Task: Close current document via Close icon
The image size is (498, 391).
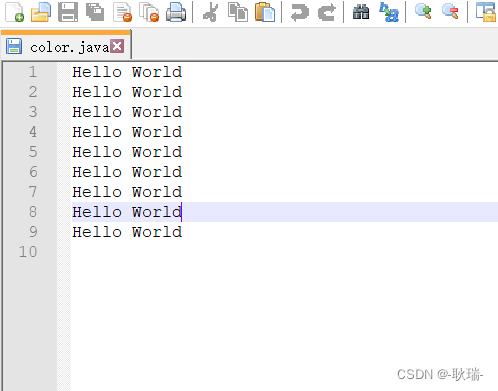Action: click(x=122, y=12)
